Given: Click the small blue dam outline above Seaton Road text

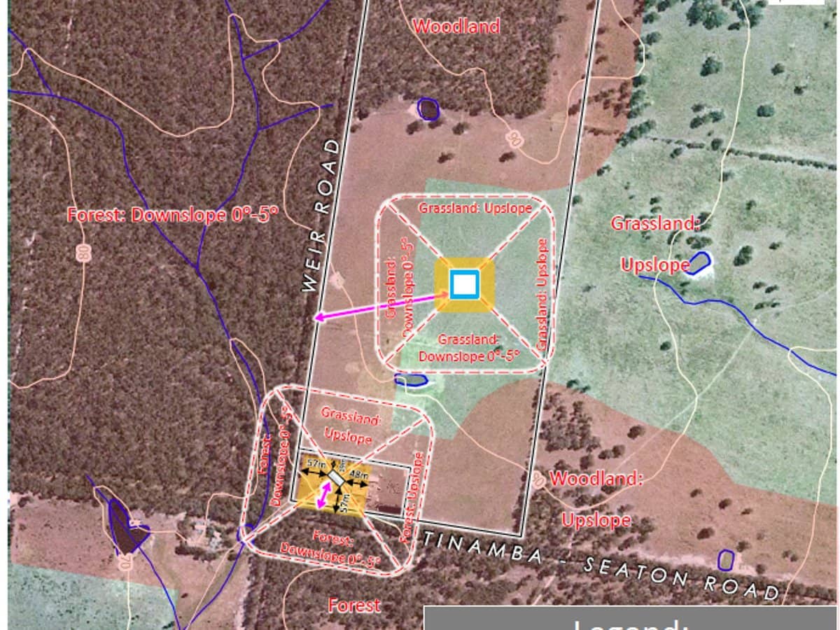Looking at the screenshot, I should pyautogui.click(x=726, y=560).
